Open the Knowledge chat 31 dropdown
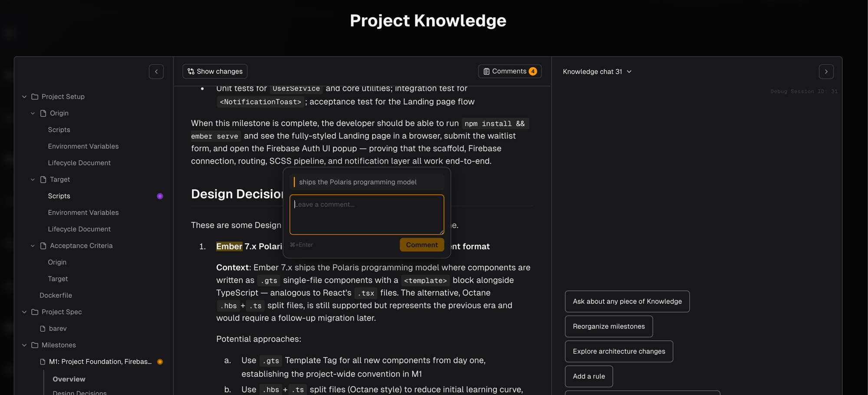 (x=597, y=72)
